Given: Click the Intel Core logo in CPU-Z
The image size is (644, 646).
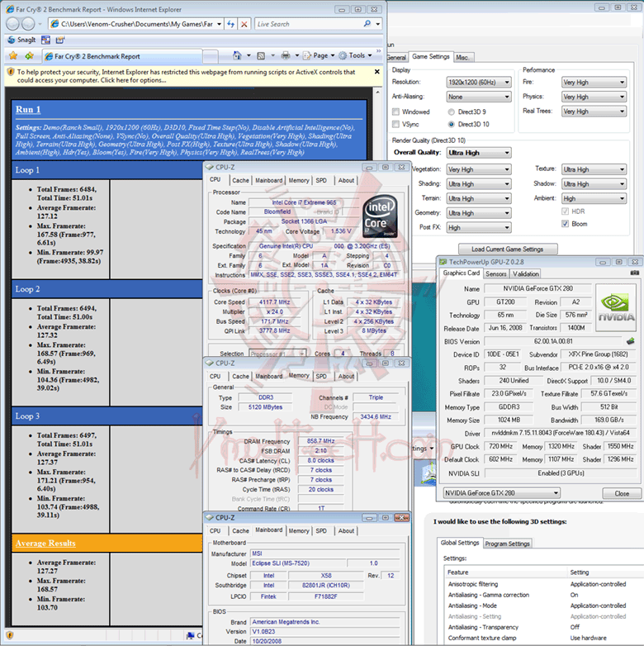Looking at the screenshot, I should click(x=380, y=216).
